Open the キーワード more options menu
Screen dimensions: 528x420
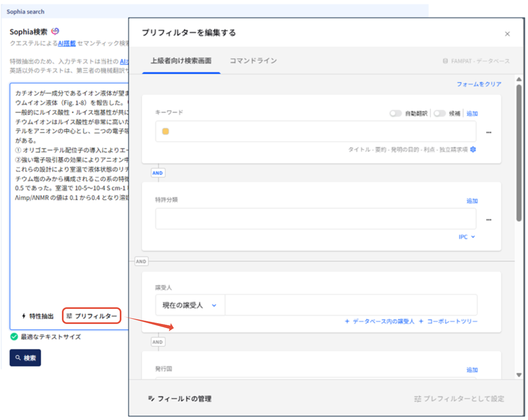pyautogui.click(x=489, y=132)
